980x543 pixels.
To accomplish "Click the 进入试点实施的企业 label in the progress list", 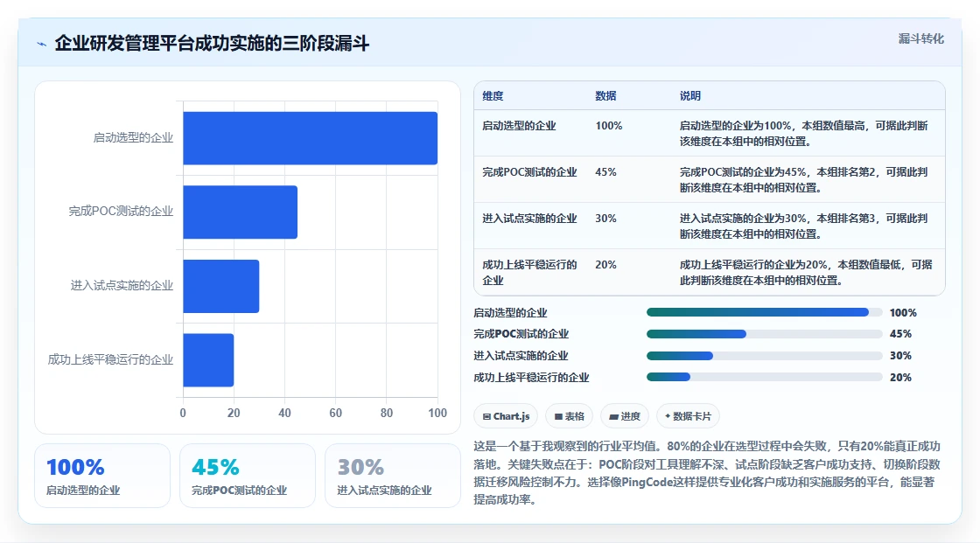I will (x=521, y=356).
